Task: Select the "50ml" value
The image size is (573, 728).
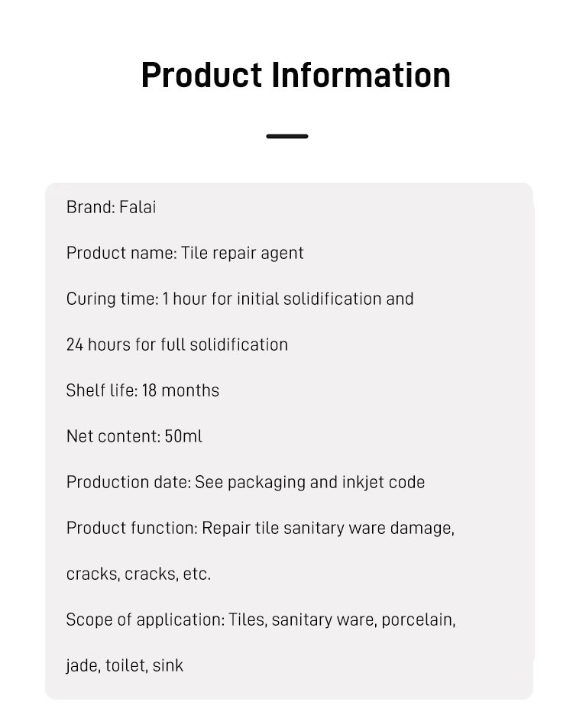Action: coord(183,436)
